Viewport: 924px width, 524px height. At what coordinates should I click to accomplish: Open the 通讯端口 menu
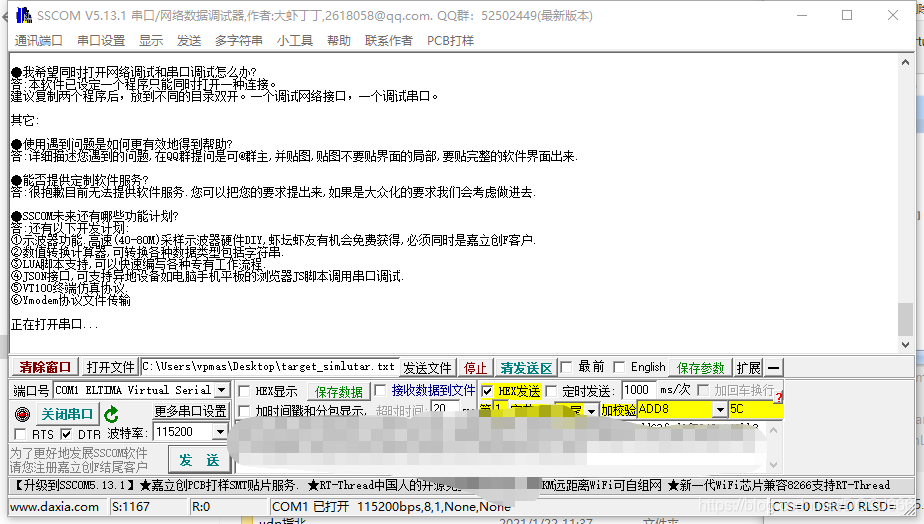pos(38,41)
